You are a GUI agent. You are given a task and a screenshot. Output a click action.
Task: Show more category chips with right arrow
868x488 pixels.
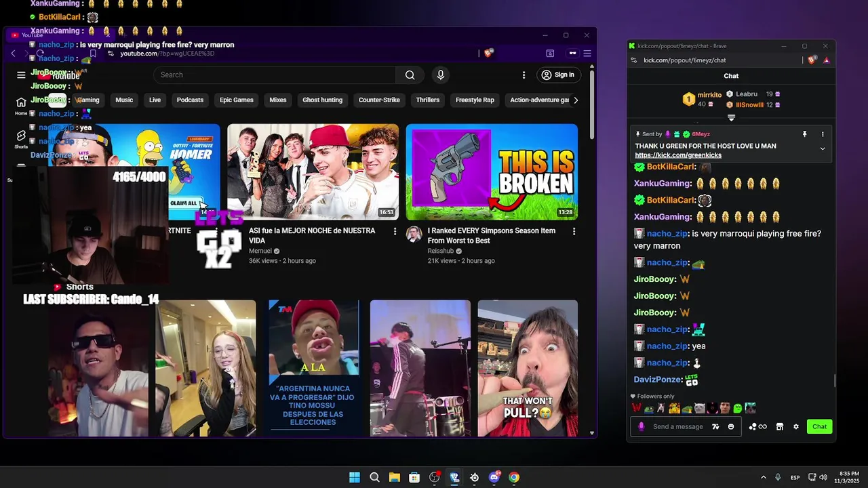576,100
